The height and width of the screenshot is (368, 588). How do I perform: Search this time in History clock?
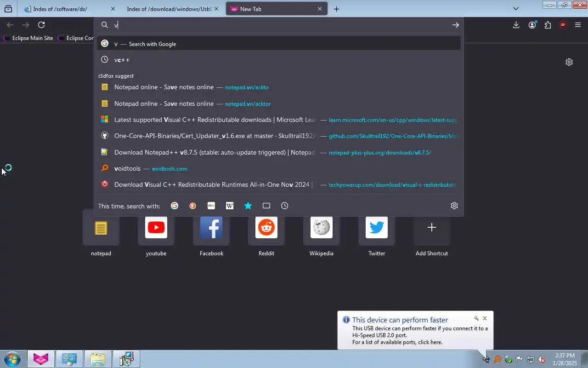(x=285, y=206)
